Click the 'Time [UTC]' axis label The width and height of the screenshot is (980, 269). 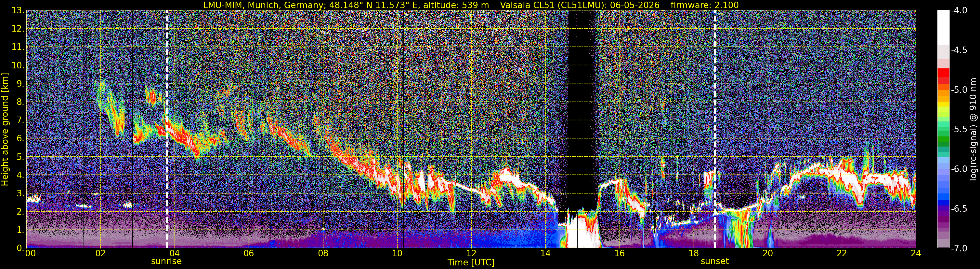click(x=471, y=262)
